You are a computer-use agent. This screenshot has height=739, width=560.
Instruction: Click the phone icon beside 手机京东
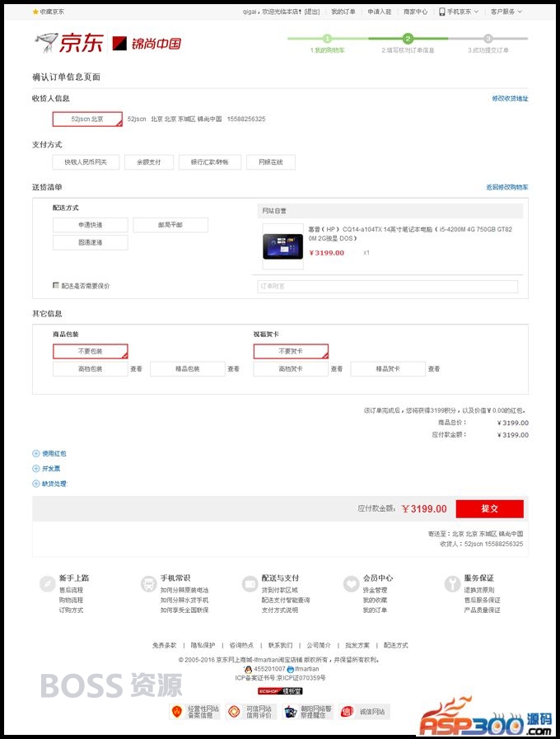click(441, 12)
